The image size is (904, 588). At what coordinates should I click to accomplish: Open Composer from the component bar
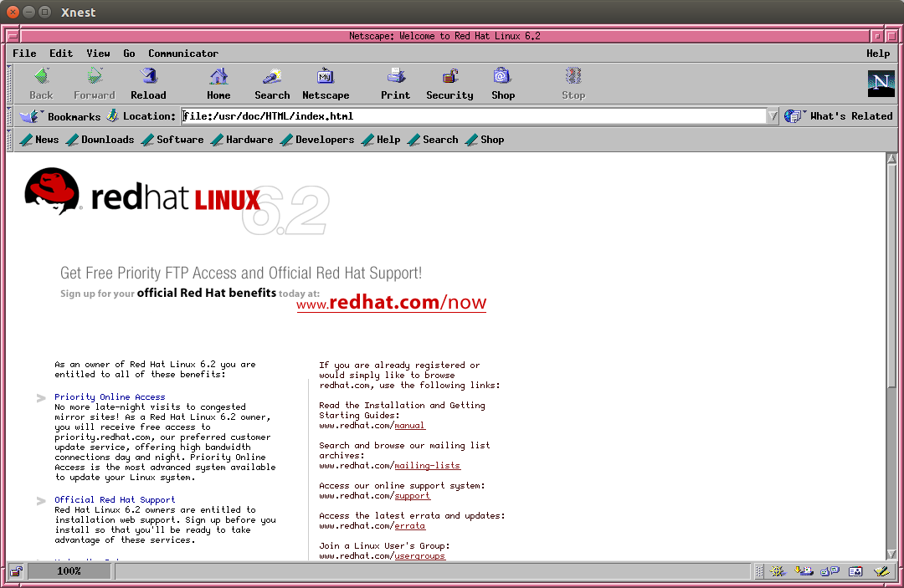pyautogui.click(x=881, y=571)
